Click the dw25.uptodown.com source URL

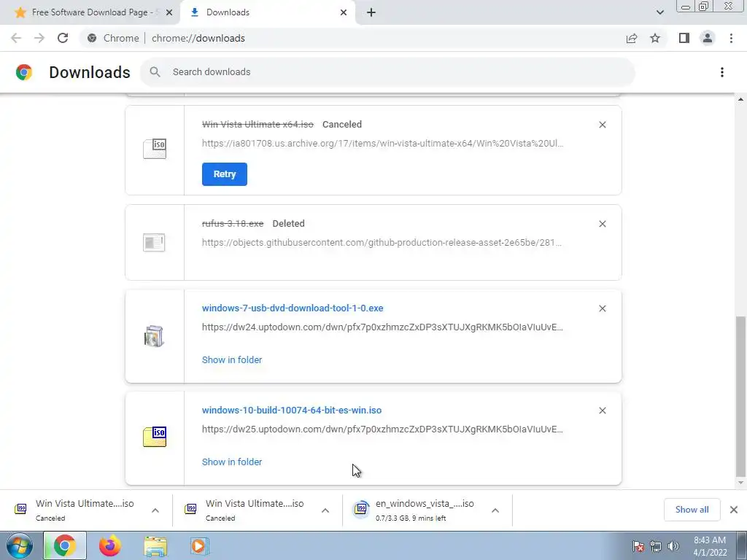pyautogui.click(x=382, y=429)
